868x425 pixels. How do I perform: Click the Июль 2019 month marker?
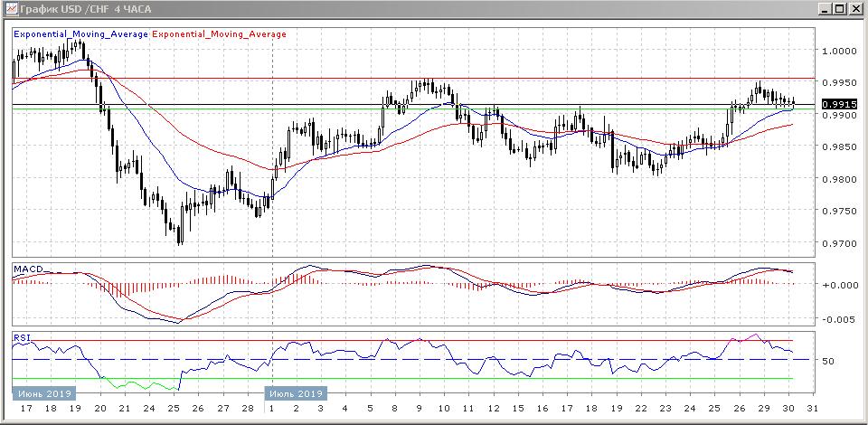tap(295, 394)
